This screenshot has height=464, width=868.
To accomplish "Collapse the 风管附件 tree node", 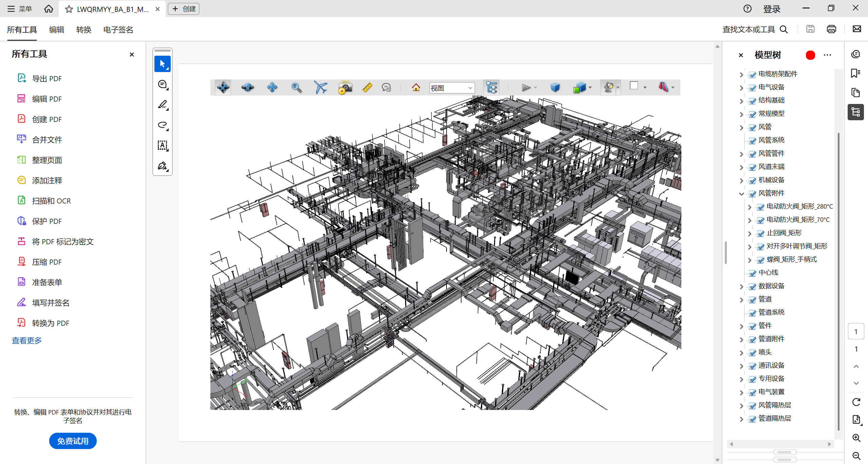I will click(741, 194).
